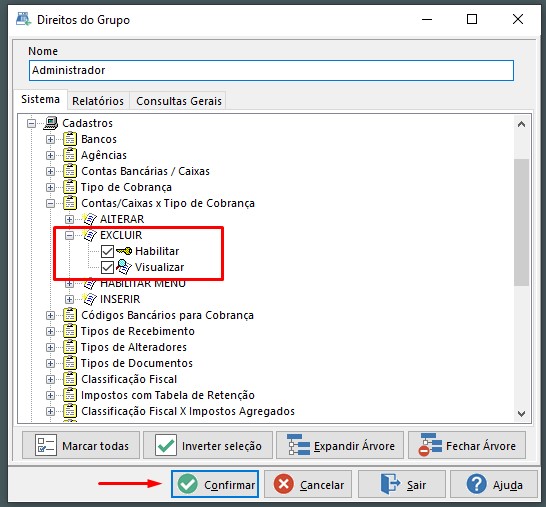Switch to the Sistema tab
Viewport: 546px width, 507px height.
(x=40, y=100)
